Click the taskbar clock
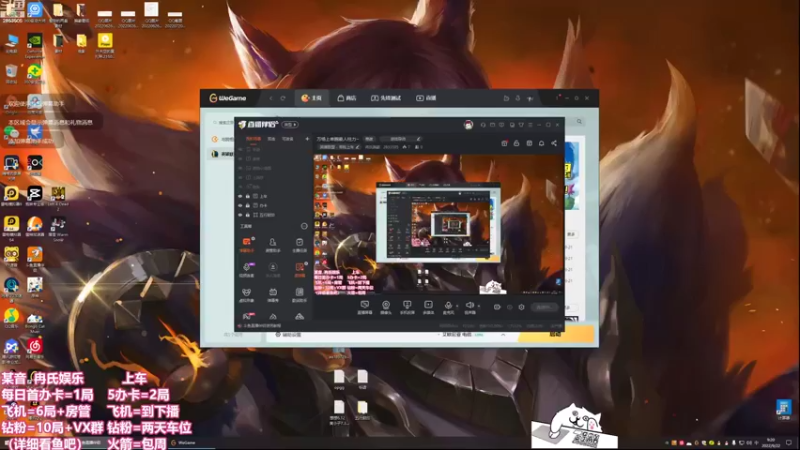The image size is (800, 450). (771, 443)
